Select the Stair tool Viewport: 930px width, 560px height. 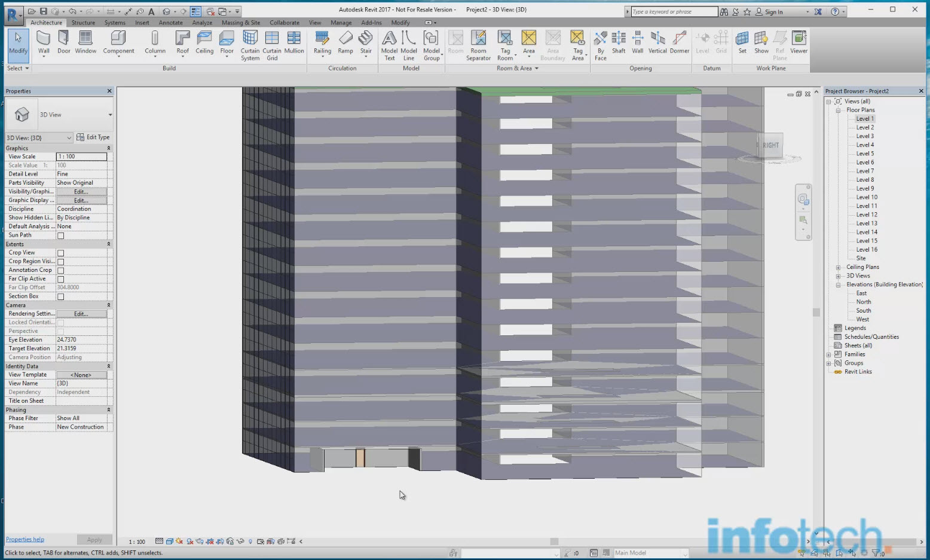coord(366,44)
